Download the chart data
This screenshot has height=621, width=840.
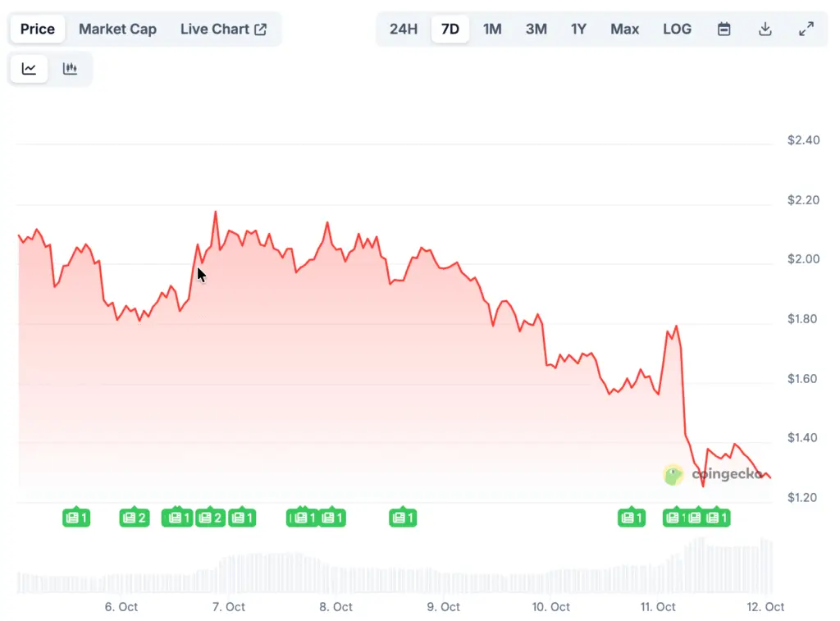tap(765, 30)
